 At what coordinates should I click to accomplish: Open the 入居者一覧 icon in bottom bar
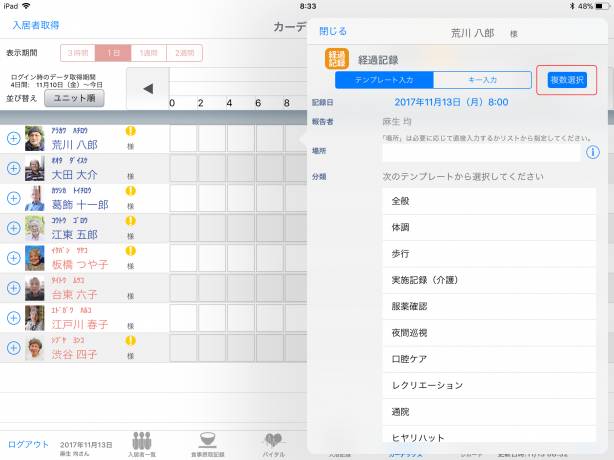[142, 444]
